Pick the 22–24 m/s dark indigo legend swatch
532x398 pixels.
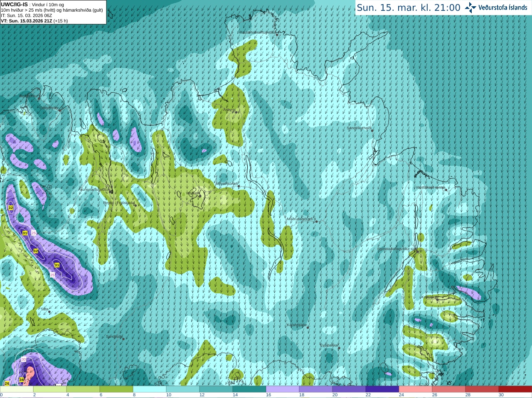(382, 389)
